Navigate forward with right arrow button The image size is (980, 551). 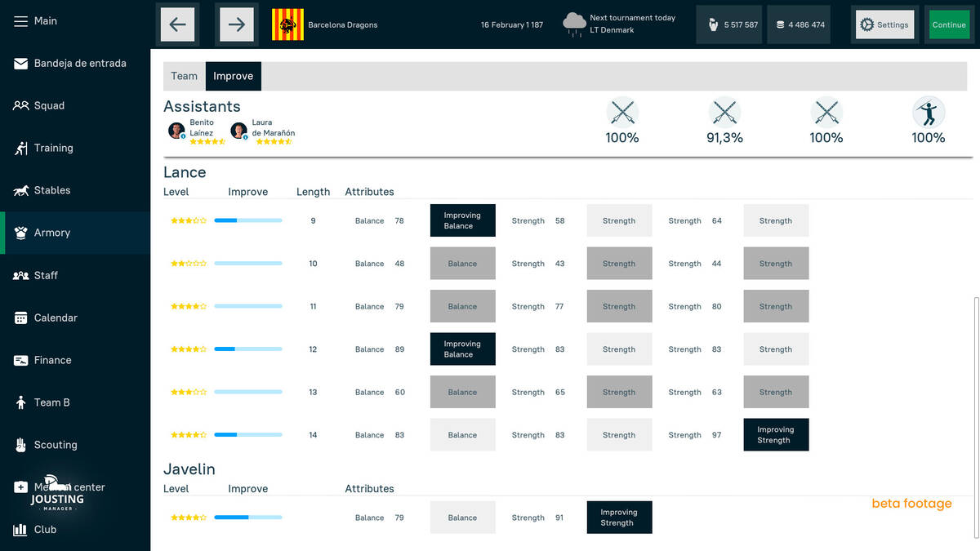tap(237, 24)
